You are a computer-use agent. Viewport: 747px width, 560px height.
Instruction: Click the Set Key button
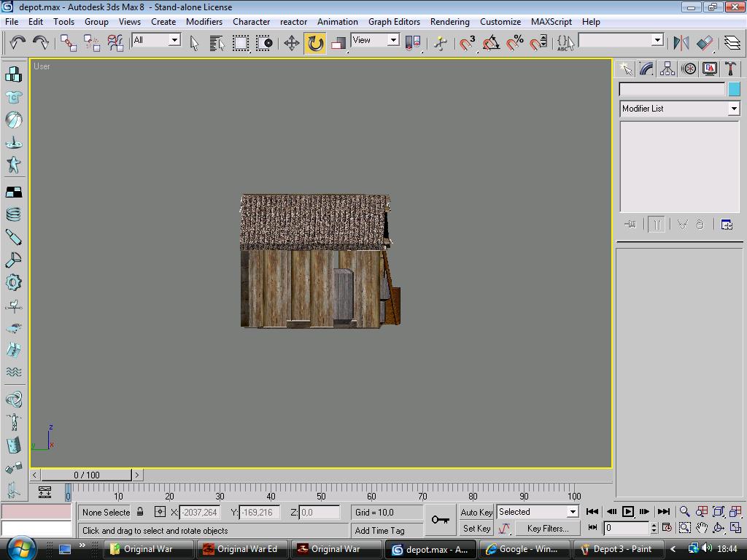click(x=476, y=529)
